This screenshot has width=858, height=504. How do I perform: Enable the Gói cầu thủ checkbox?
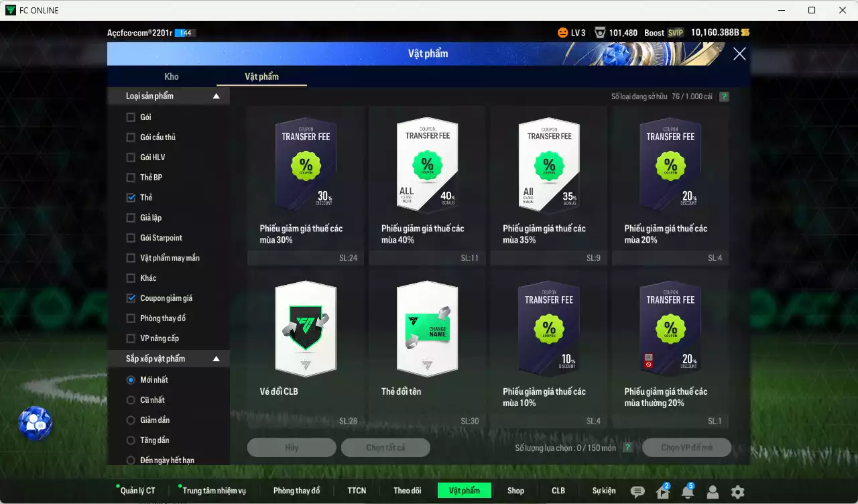[x=131, y=137]
